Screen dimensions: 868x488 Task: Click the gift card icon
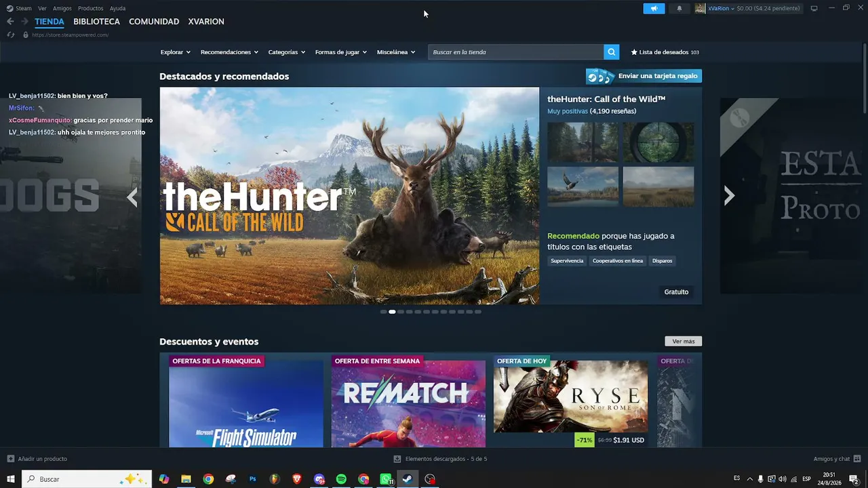[600, 76]
